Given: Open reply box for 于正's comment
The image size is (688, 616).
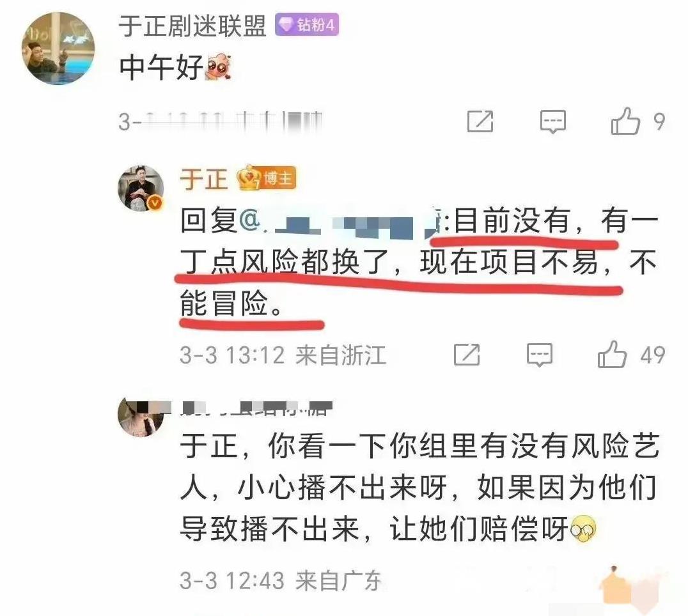Looking at the screenshot, I should point(539,355).
